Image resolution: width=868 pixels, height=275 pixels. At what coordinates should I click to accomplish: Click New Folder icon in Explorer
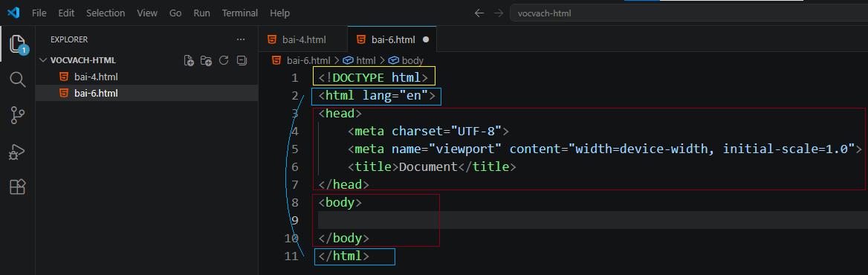coord(206,60)
